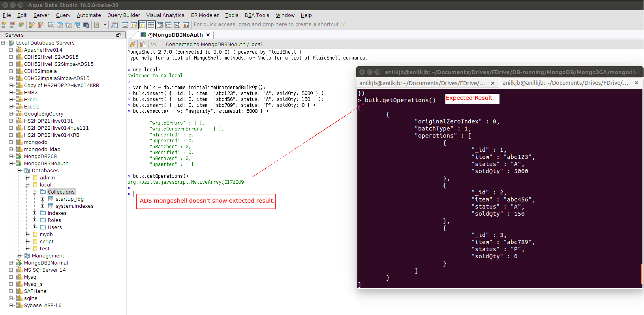Screen dimensions: 644x315
Task: Click the sqlite server icon
Action: tap(19, 298)
